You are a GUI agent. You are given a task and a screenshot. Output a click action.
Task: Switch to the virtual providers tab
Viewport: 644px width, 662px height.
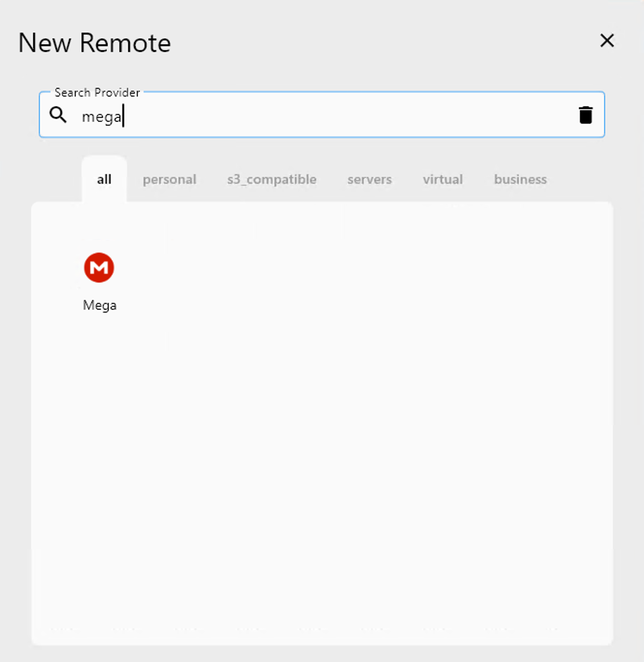(x=442, y=179)
